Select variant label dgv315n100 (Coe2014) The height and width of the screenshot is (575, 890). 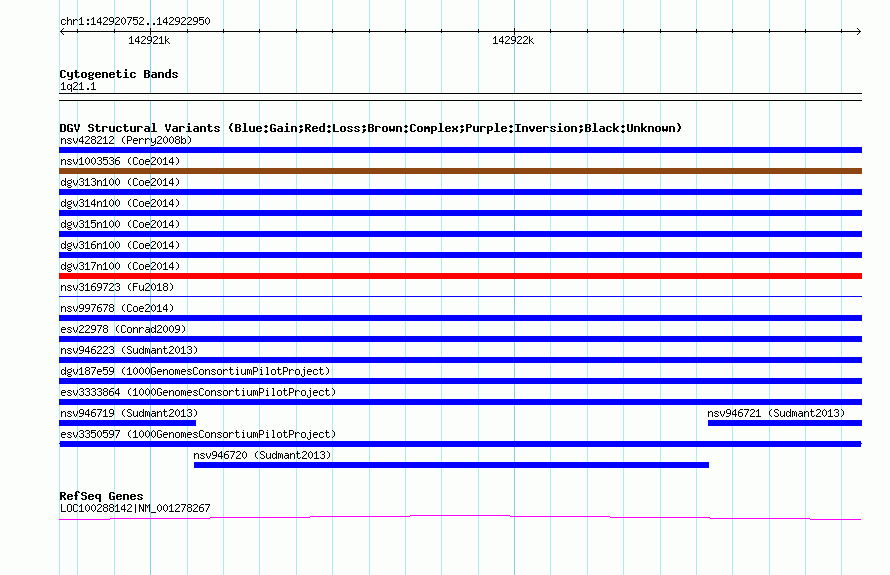(x=120, y=224)
